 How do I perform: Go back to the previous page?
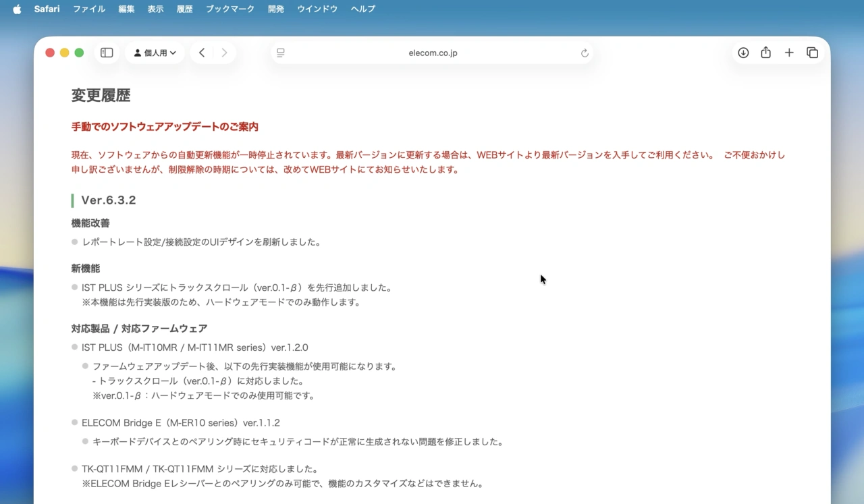tap(202, 53)
